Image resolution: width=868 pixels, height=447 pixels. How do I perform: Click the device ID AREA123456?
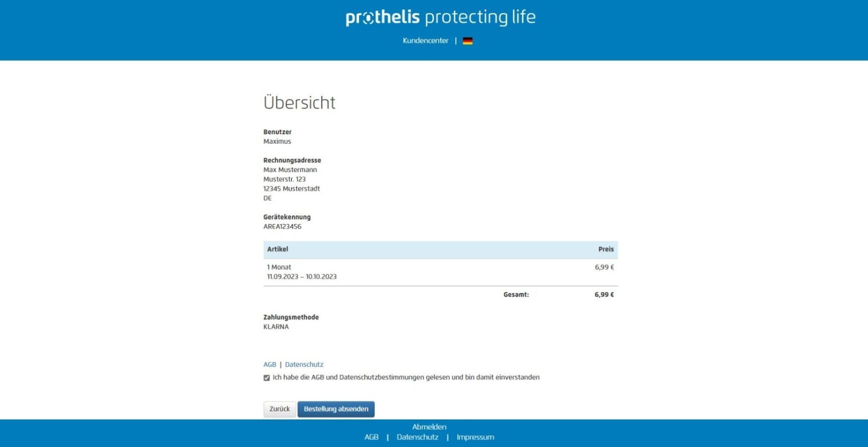[282, 227]
